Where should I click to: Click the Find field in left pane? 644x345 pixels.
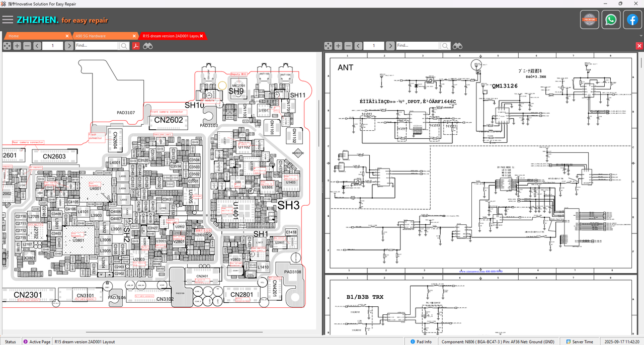pyautogui.click(x=96, y=46)
